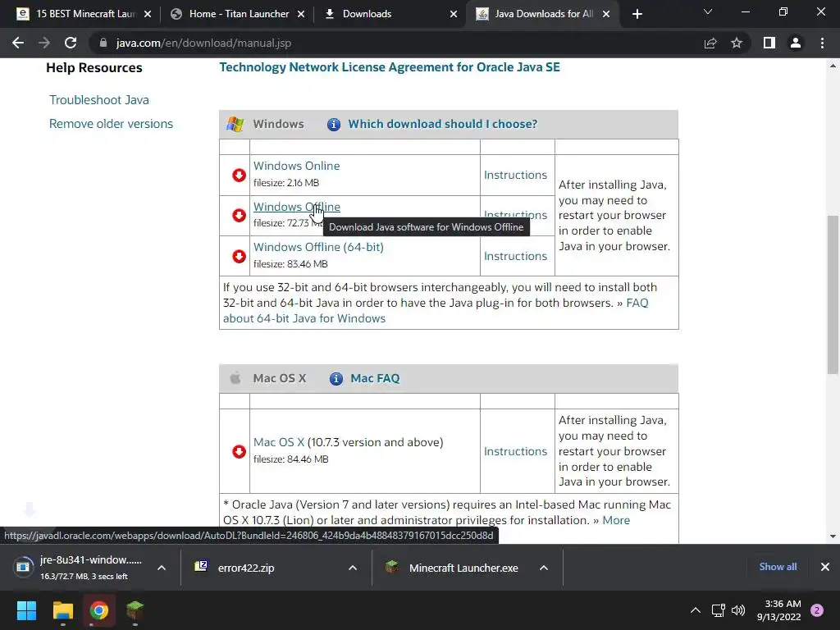This screenshot has width=840, height=630.
Task: Close the Home - Titan Launcher tab
Action: (x=301, y=14)
